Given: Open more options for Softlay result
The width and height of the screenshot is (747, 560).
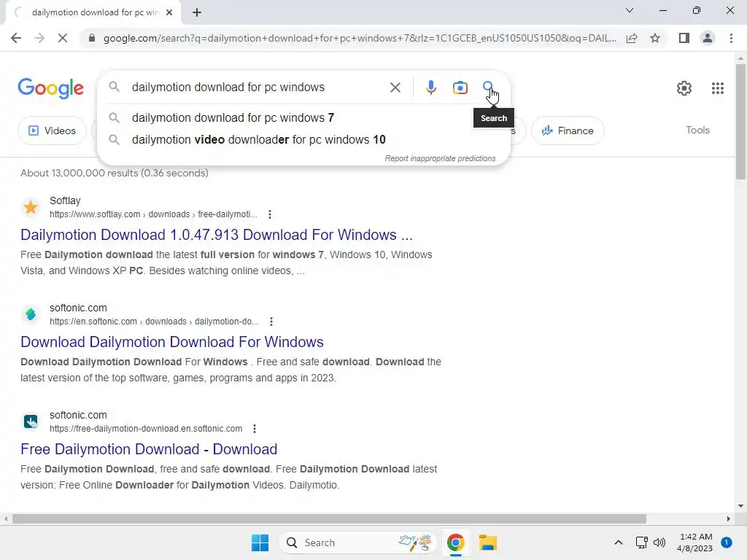Looking at the screenshot, I should [270, 214].
